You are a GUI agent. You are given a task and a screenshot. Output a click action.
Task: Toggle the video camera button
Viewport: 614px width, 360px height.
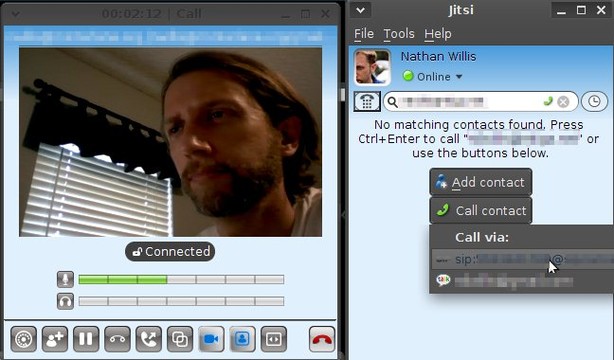[x=211, y=339]
